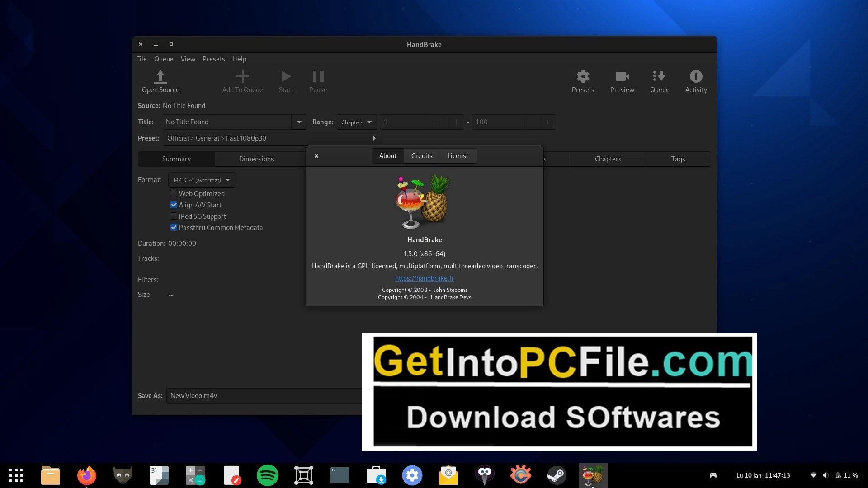
Task: Open GIMP from the taskbar
Action: click(123, 475)
